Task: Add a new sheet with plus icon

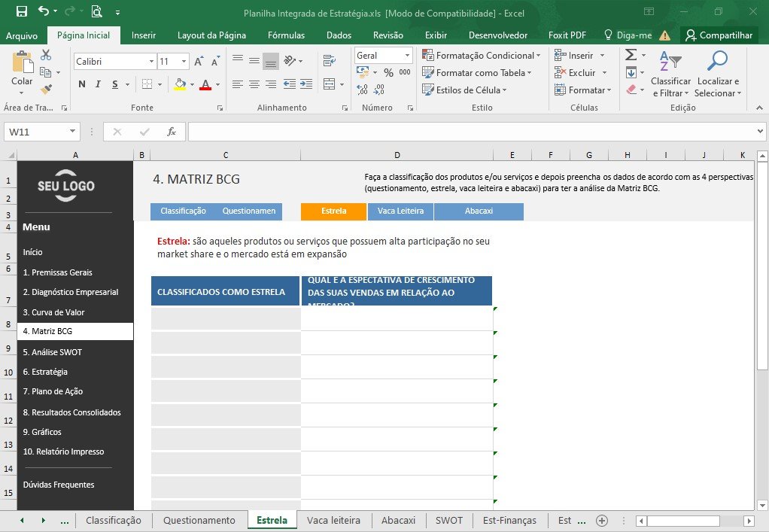Action: click(602, 521)
